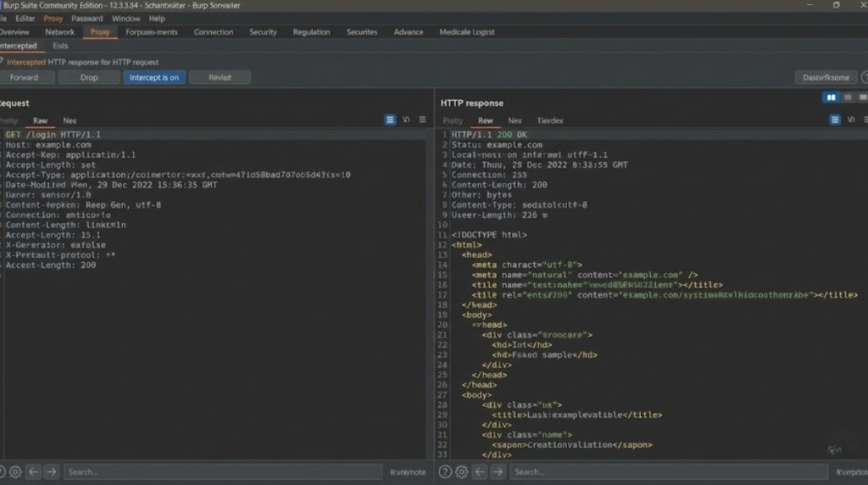Click the Forward button
Image resolution: width=868 pixels, height=485 pixels.
(25, 77)
